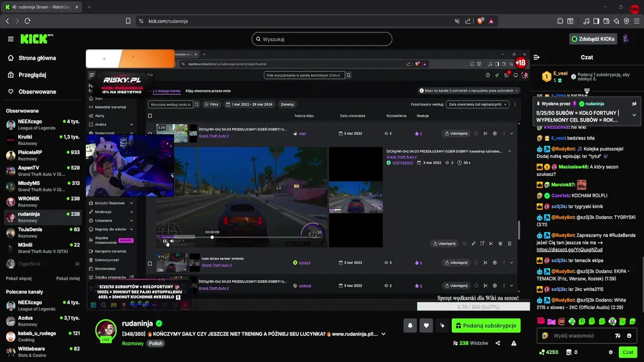Open Krutki channel in sidebar
644x362 pixels.
point(43,140)
